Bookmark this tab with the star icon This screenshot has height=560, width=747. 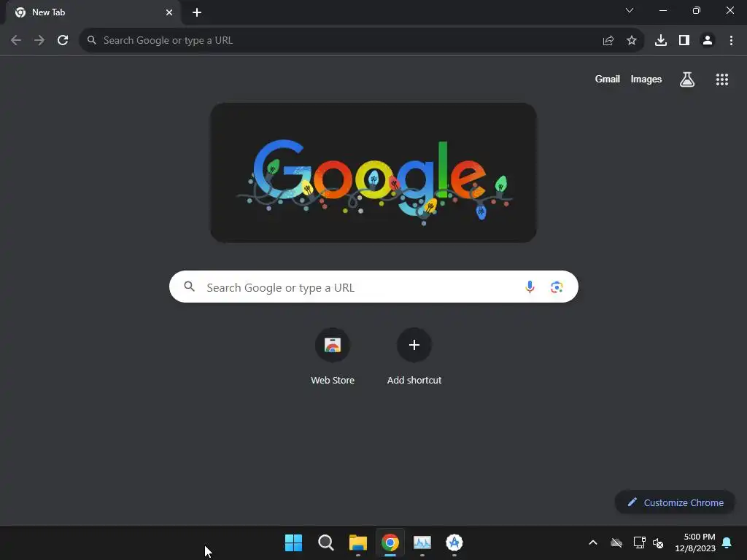click(x=632, y=41)
